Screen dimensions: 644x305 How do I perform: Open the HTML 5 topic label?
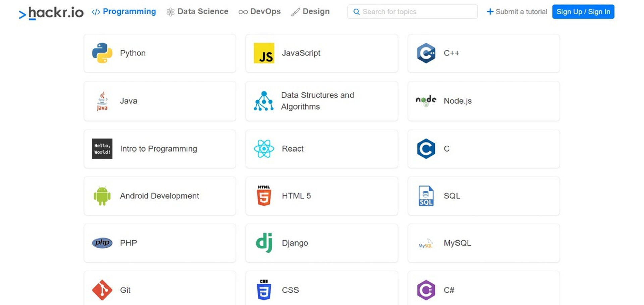297,196
